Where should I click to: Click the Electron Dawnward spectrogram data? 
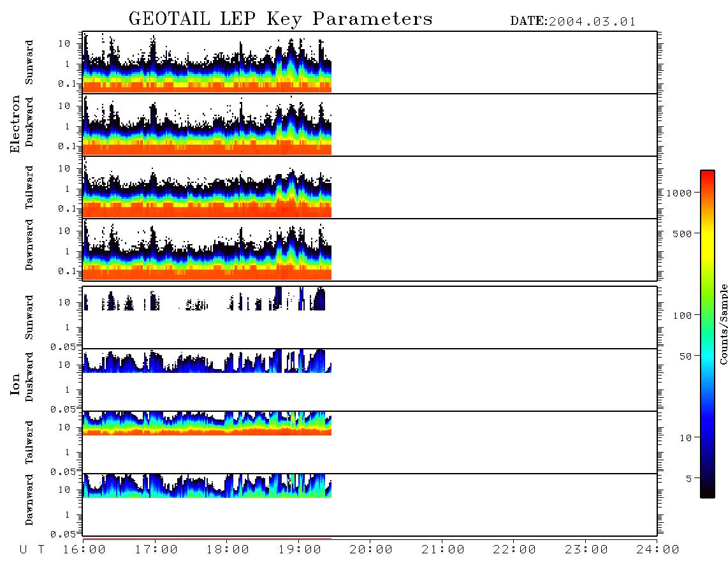(207, 250)
